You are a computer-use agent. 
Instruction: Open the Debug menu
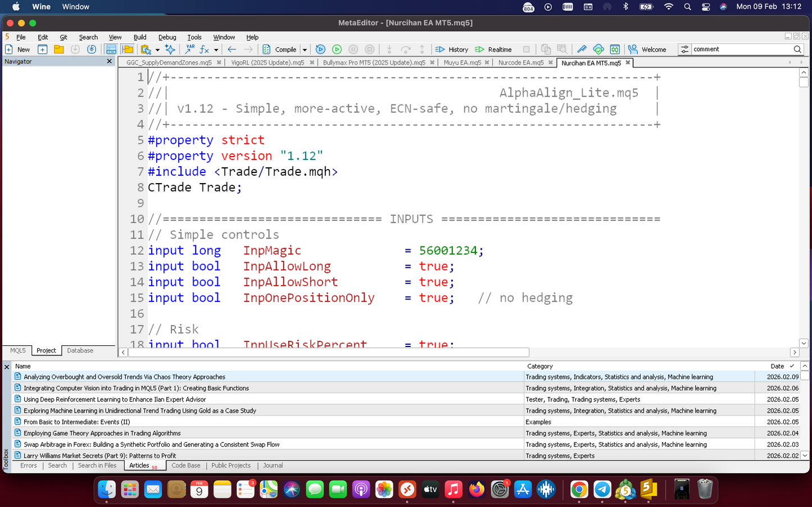167,37
